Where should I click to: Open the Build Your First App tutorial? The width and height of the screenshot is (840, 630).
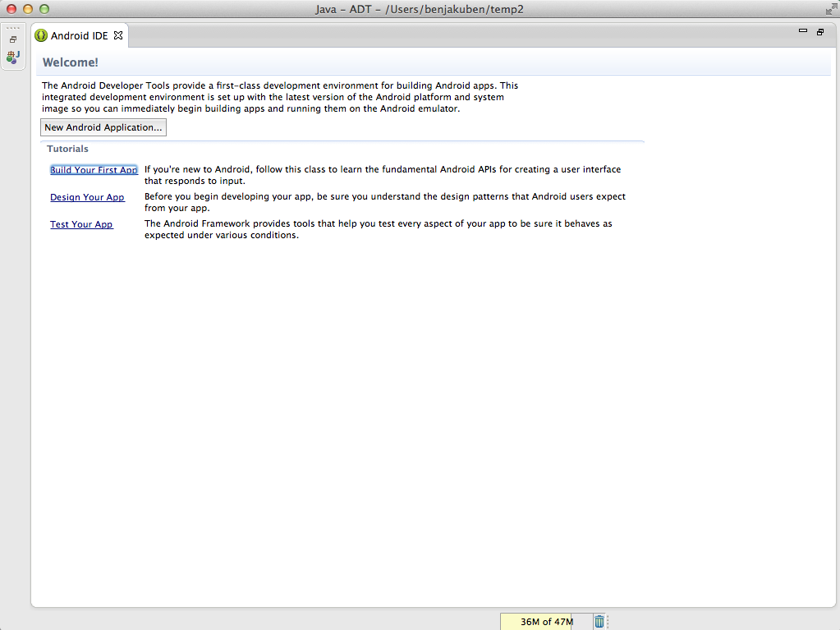click(x=94, y=170)
